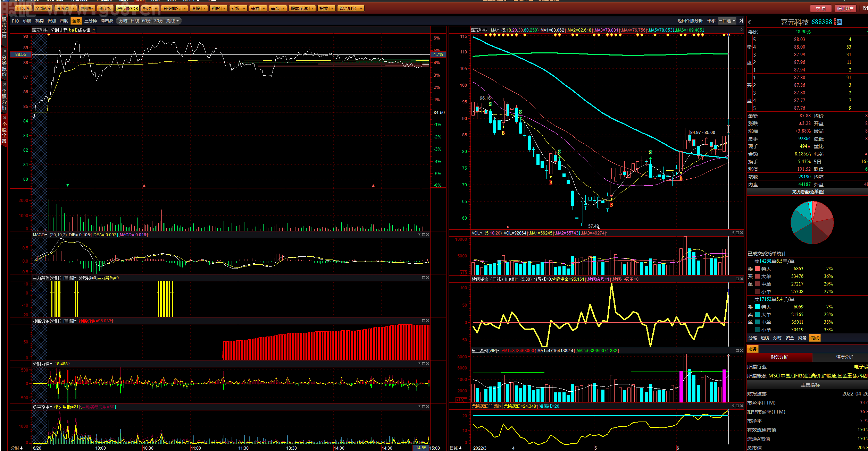Screen dimensions: 868x451
Task: Select the 全景 view tab
Action: (76, 21)
